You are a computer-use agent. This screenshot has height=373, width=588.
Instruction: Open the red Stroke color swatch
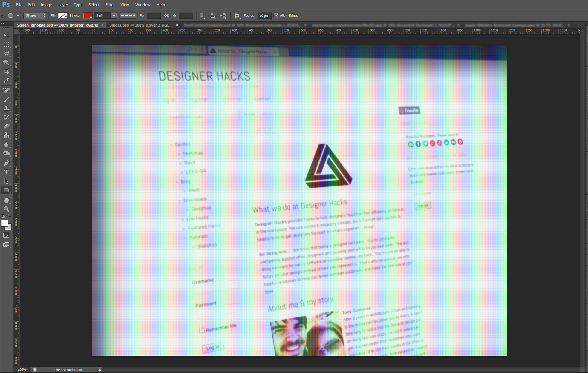88,16
